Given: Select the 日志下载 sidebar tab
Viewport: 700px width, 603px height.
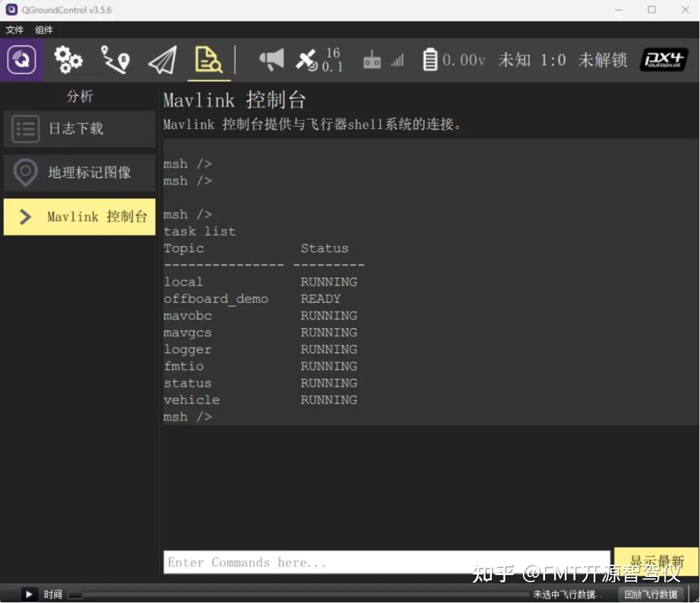Looking at the screenshot, I should pyautogui.click(x=79, y=128).
